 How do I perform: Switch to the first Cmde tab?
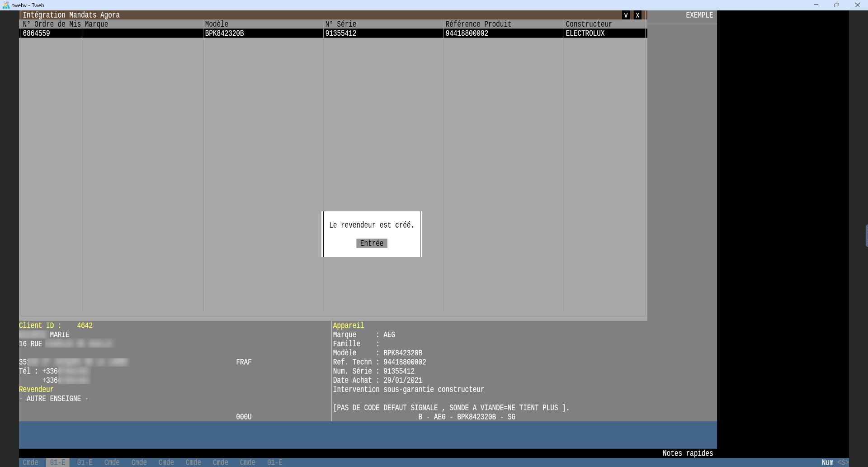point(31,462)
